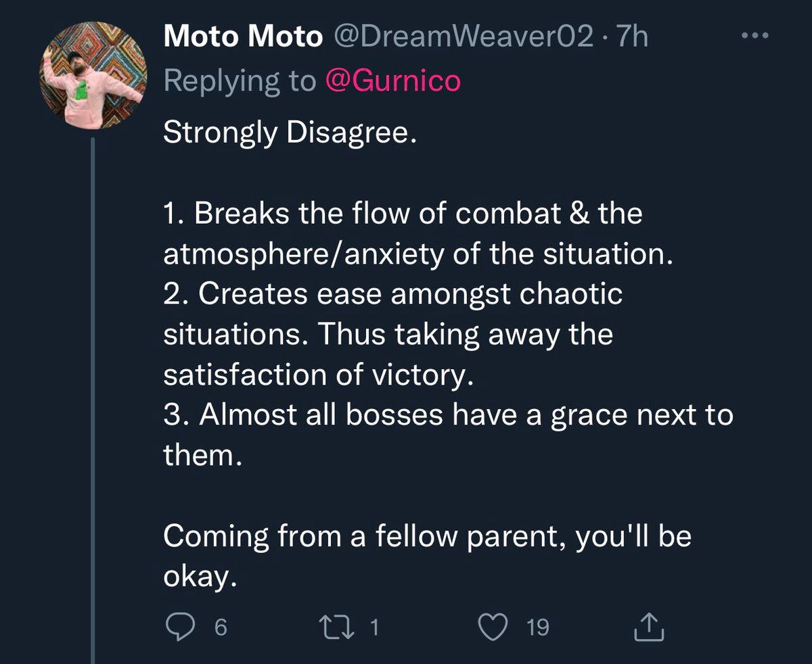812x664 pixels.
Task: Click the Moto Moto display name
Action: pos(243,37)
